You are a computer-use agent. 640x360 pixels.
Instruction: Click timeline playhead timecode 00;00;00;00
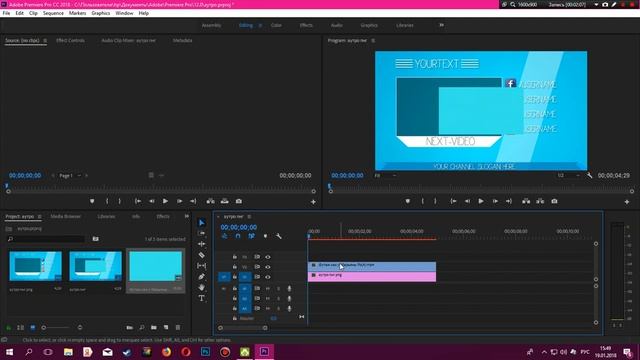[x=239, y=227]
